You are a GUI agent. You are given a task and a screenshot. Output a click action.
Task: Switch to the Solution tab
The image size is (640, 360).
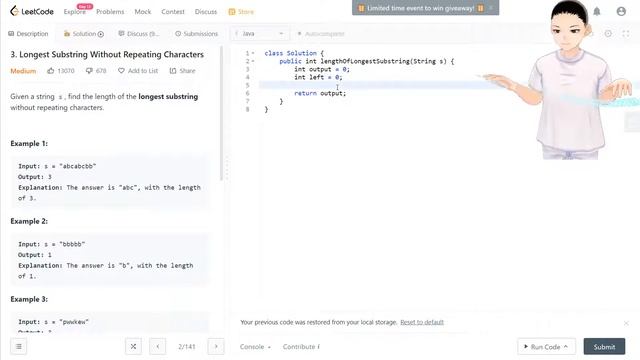click(x=84, y=34)
